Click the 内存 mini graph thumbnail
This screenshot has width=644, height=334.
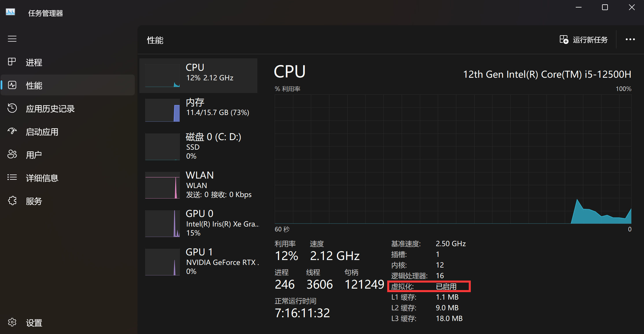click(163, 110)
